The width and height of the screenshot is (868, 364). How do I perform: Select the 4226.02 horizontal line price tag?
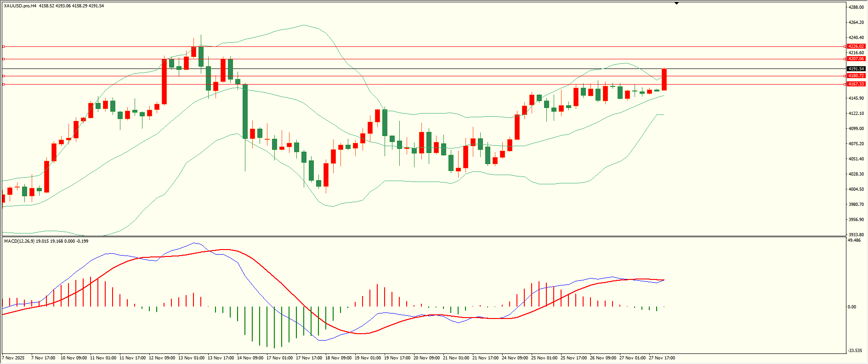(x=856, y=46)
